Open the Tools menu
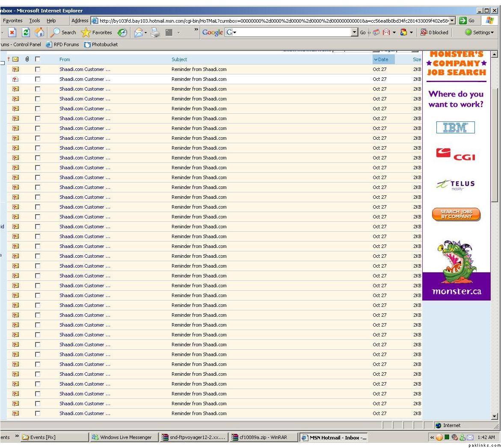 click(x=35, y=21)
